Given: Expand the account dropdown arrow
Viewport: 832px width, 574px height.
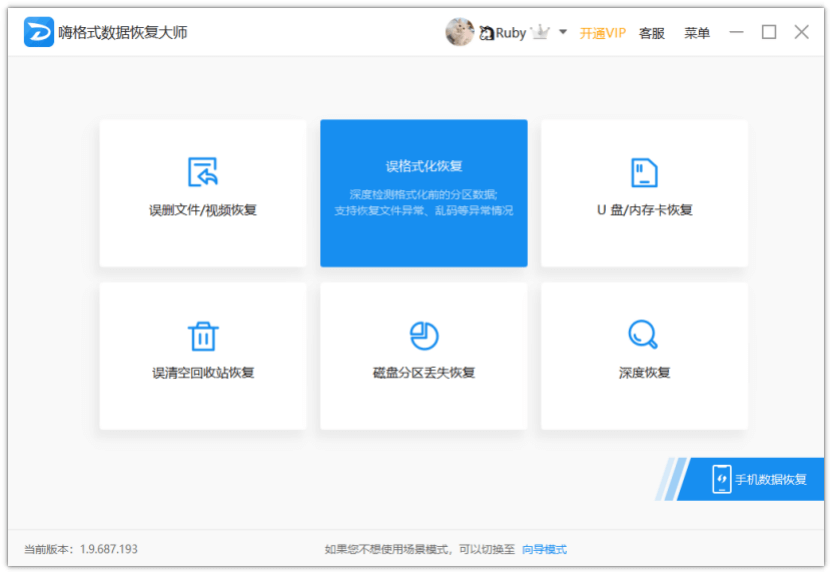Looking at the screenshot, I should tap(563, 32).
